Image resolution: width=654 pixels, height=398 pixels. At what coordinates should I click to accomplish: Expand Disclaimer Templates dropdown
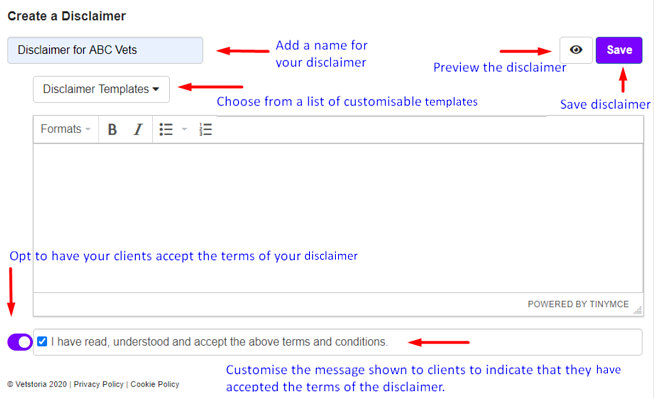click(x=101, y=89)
